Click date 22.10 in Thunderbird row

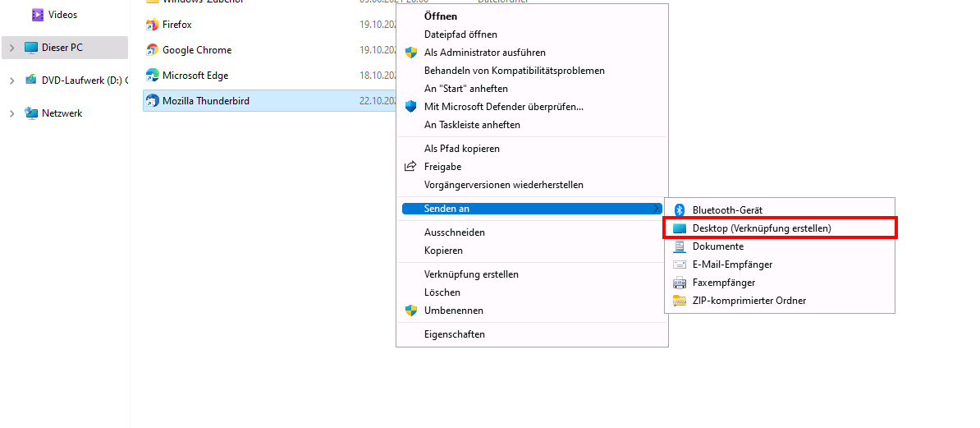point(378,101)
